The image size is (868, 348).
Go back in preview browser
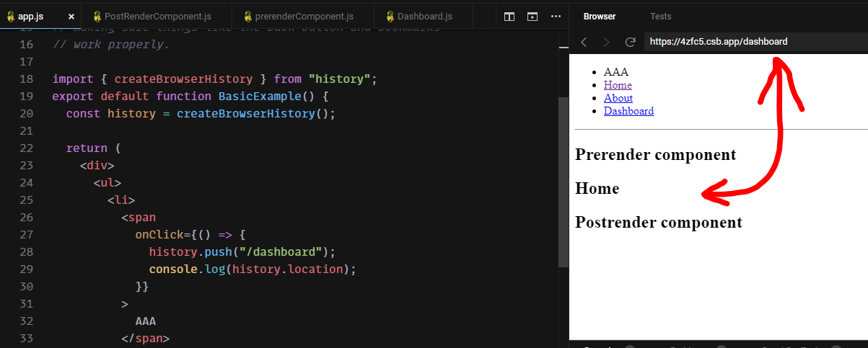tap(584, 42)
